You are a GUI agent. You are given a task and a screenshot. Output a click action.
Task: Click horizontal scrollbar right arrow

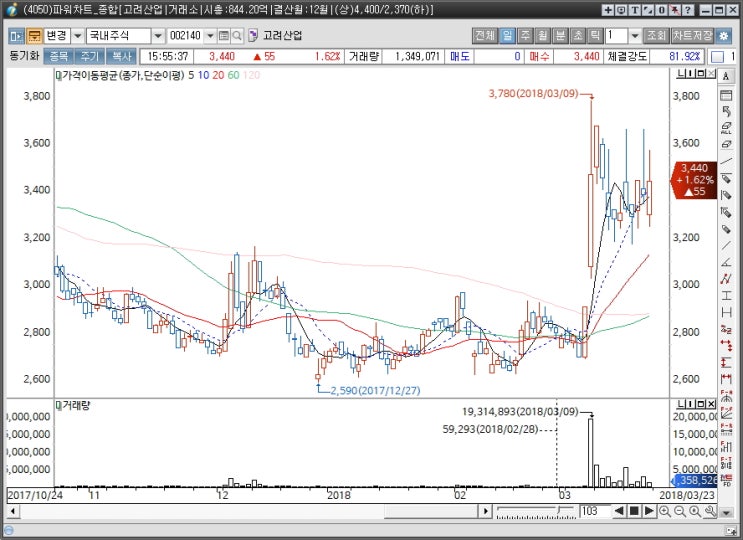coord(485,512)
